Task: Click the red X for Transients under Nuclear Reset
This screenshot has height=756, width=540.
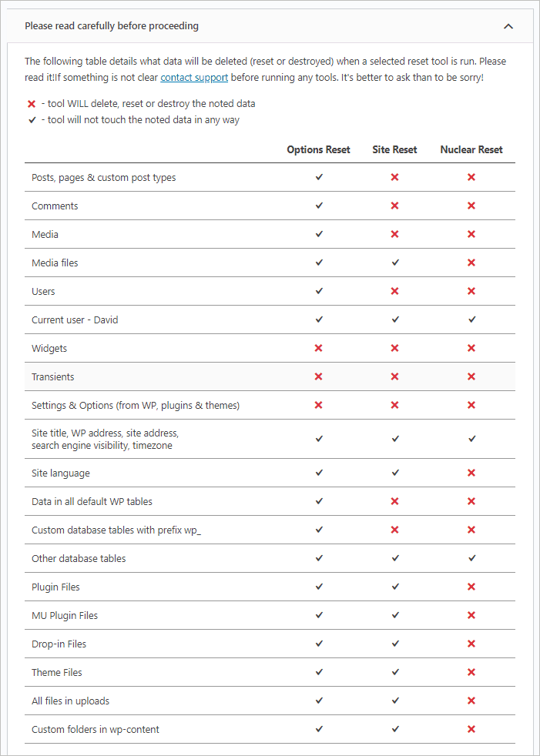Action: 471,376
